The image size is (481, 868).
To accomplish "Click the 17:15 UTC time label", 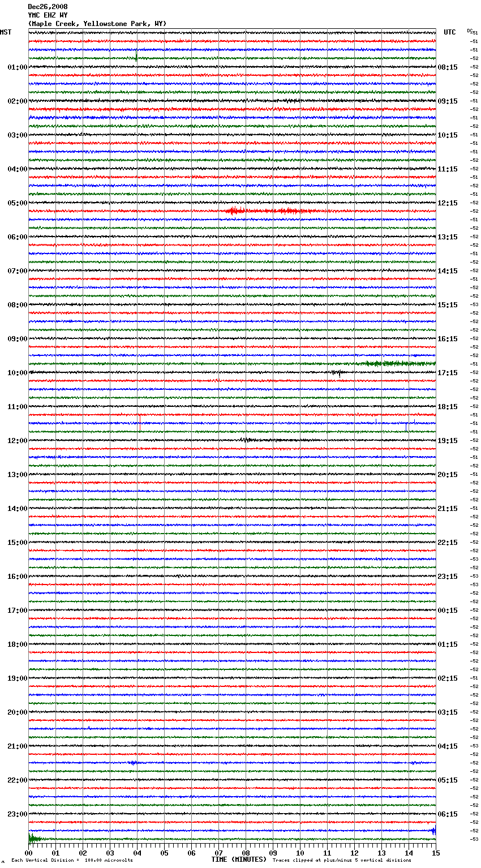I will pyautogui.click(x=448, y=373).
